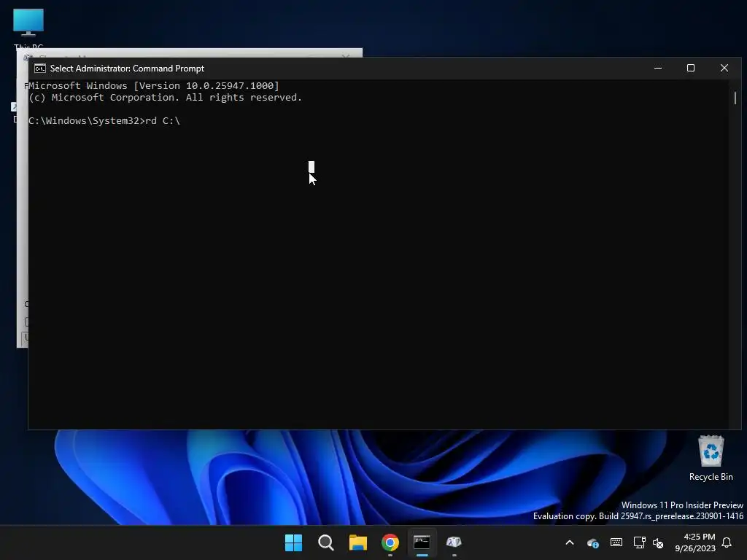Click the Microsoft Corporation copyright line

[x=166, y=98]
